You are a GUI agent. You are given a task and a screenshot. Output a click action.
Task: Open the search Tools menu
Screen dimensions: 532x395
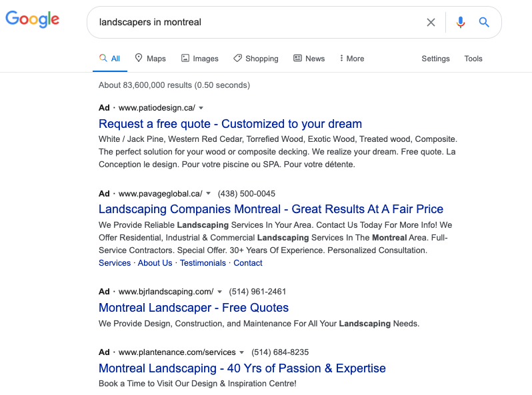point(473,59)
